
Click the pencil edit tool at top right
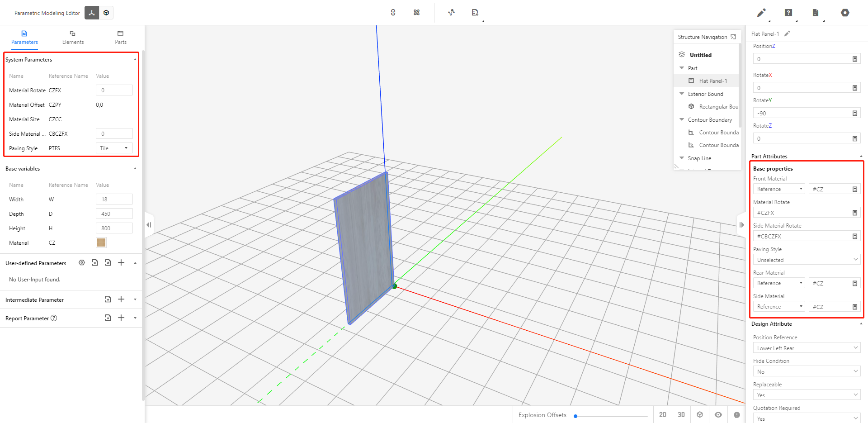[x=761, y=13]
